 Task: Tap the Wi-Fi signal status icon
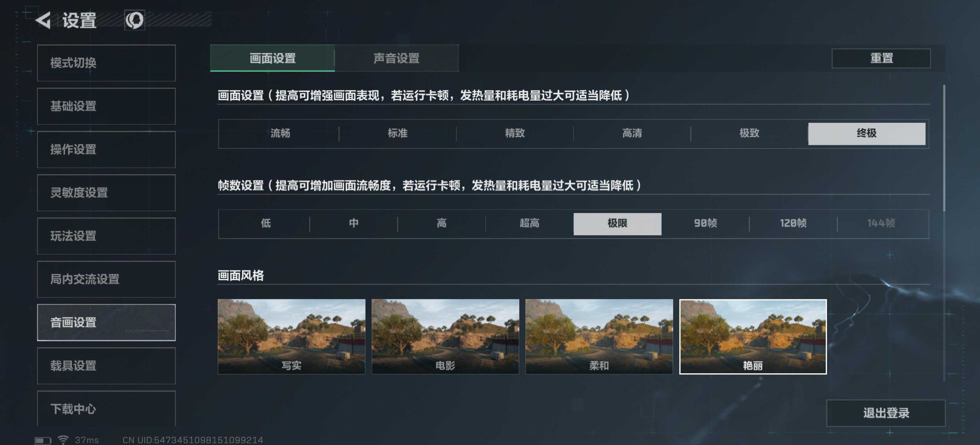(63, 440)
